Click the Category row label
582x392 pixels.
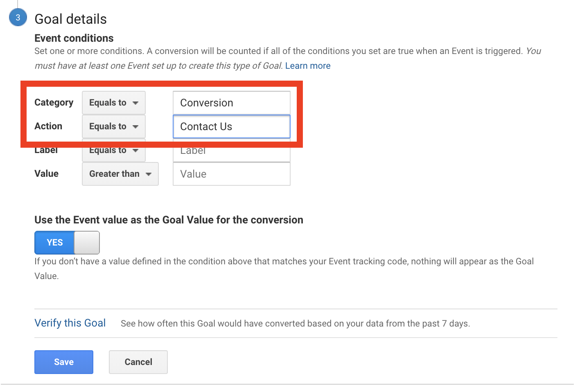54,103
